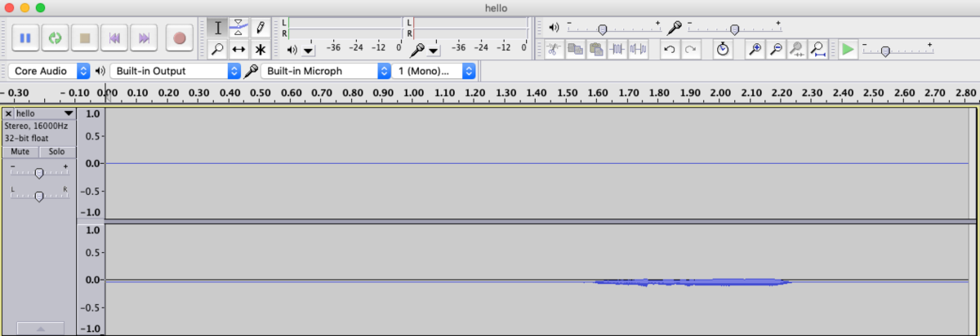Click microphone icon by recording volume slider
The image size is (980, 336).
(x=675, y=28)
